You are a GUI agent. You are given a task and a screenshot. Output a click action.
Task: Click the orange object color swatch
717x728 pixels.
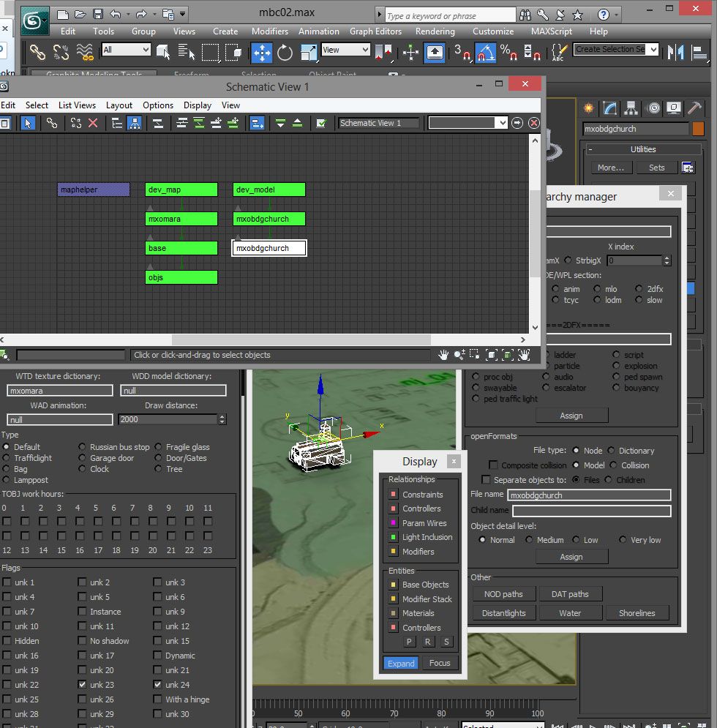(x=698, y=129)
